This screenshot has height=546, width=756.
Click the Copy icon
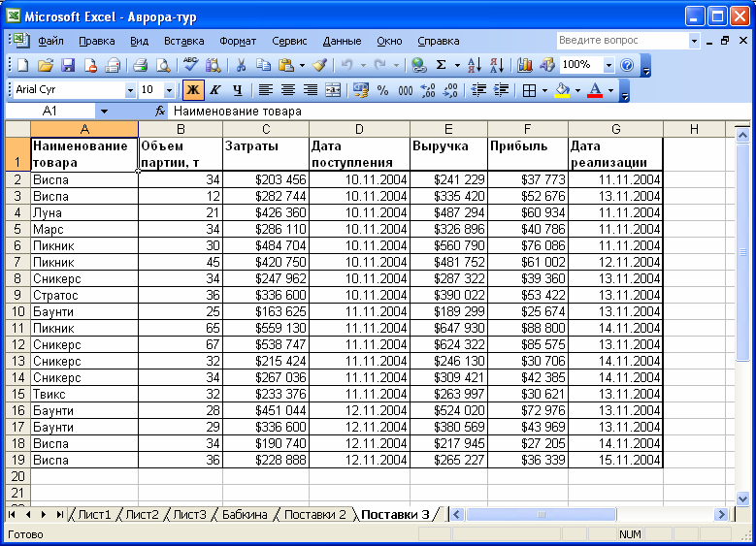[x=263, y=65]
